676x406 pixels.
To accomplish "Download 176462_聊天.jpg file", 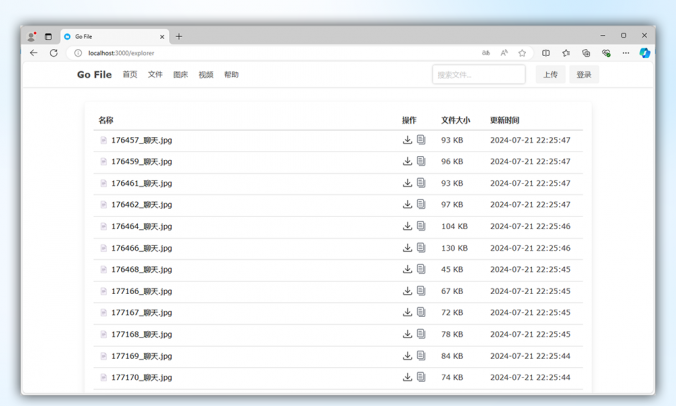I will pyautogui.click(x=407, y=204).
